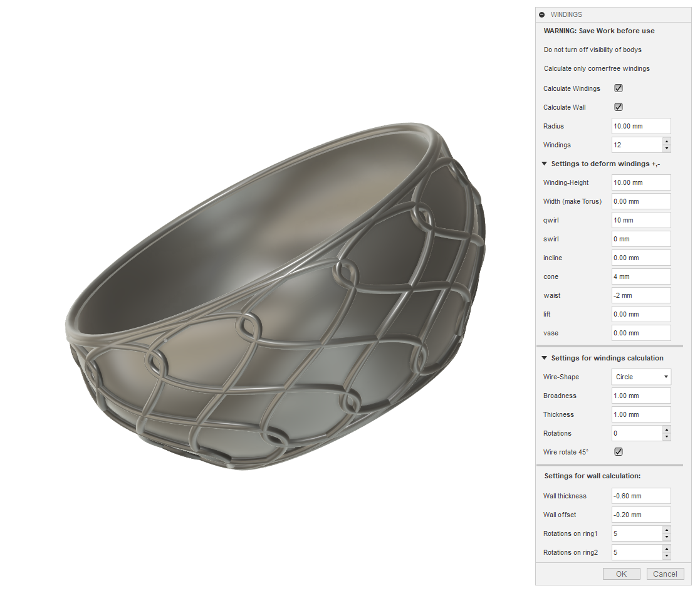The image size is (700, 593).
Task: Click the Rotations on ring1 field
Action: pyautogui.click(x=637, y=533)
